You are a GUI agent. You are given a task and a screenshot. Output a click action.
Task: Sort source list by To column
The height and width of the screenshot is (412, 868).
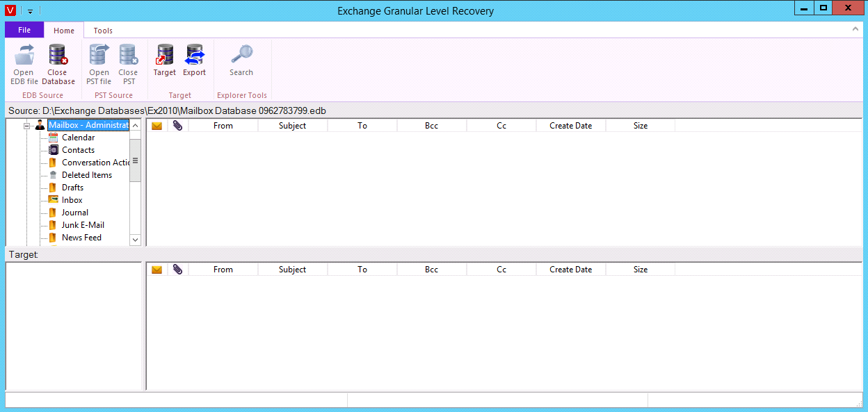click(x=362, y=126)
